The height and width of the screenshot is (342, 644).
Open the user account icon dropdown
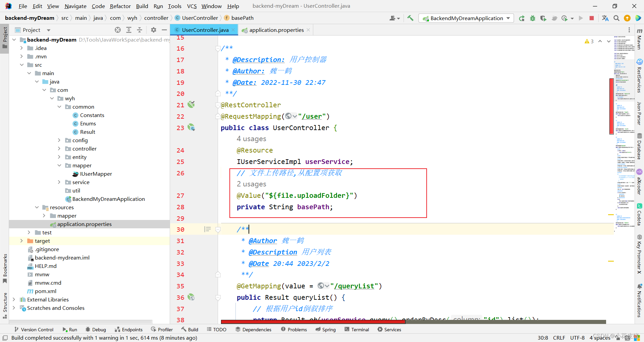tap(395, 18)
